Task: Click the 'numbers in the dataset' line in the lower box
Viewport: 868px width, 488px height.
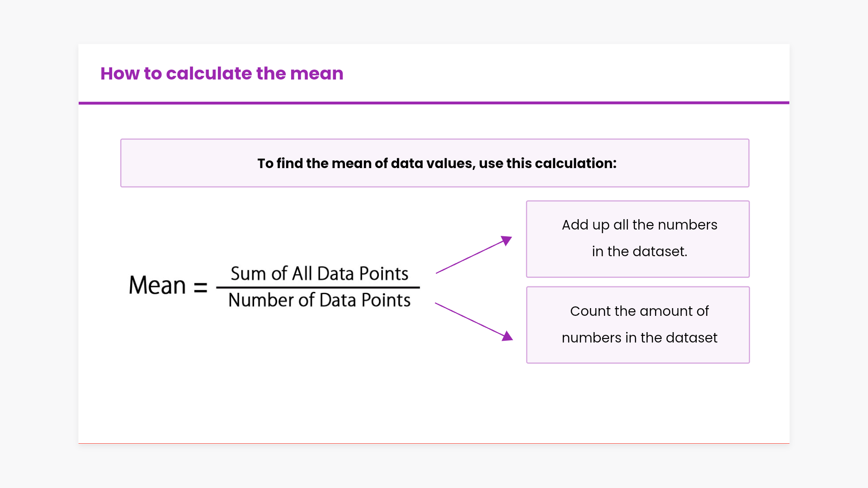Action: [639, 338]
